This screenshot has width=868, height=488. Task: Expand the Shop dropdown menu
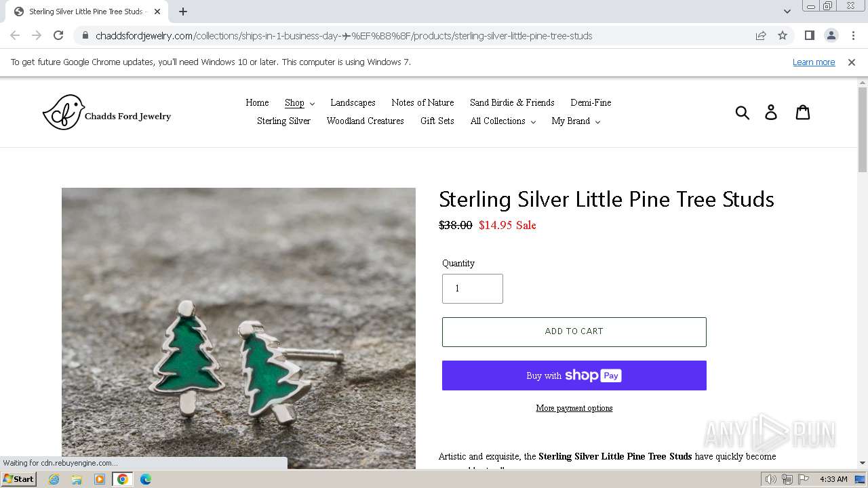pyautogui.click(x=299, y=103)
